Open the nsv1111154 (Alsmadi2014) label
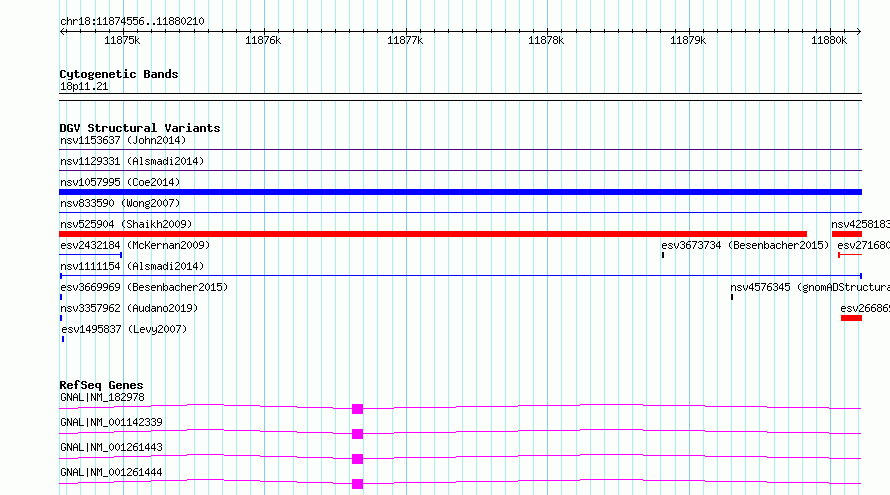 [132, 266]
